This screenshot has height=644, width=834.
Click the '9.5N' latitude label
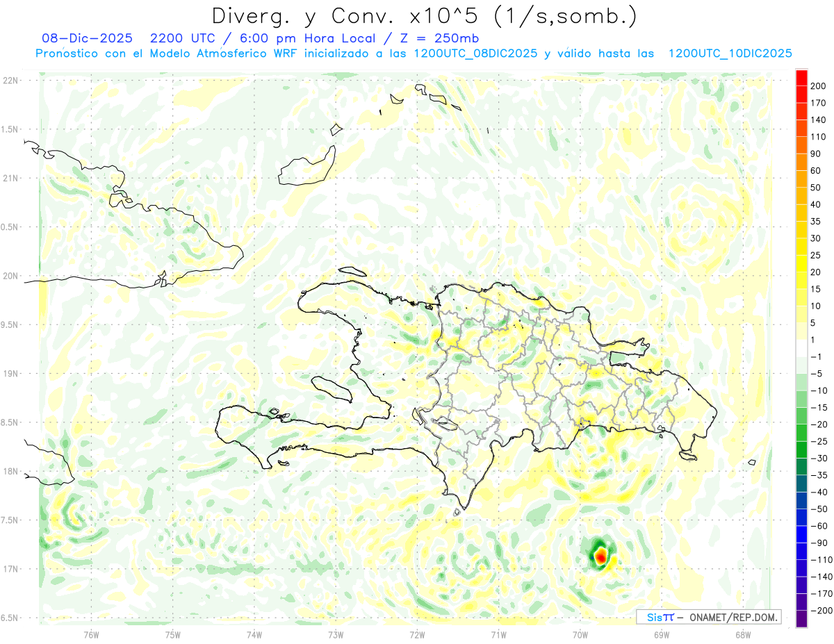pyautogui.click(x=8, y=324)
